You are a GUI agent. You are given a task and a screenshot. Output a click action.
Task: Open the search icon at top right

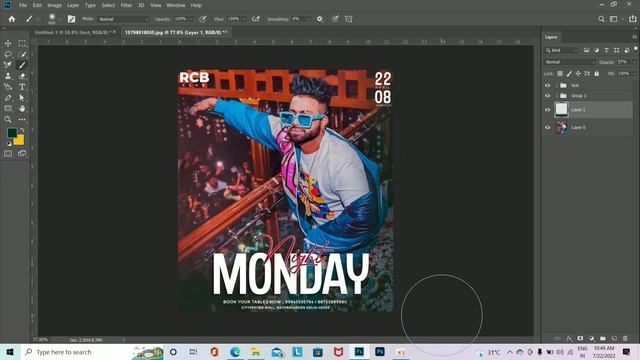pos(601,19)
